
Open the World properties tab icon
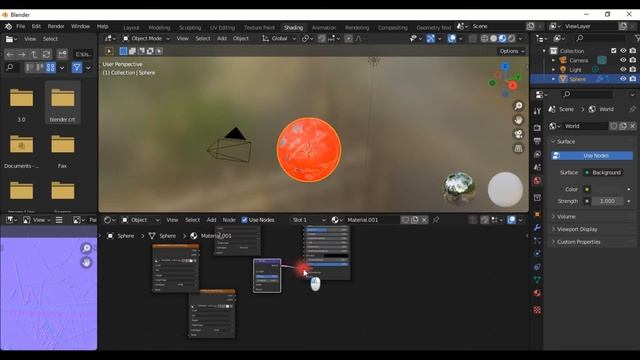(x=537, y=181)
